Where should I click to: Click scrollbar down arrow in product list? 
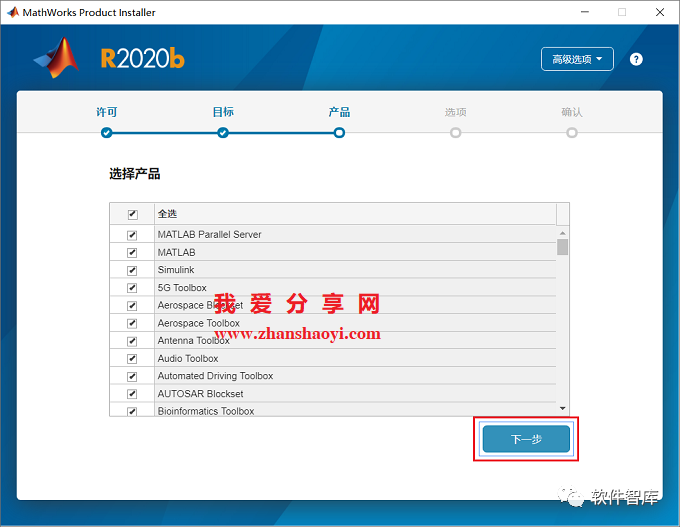(562, 408)
